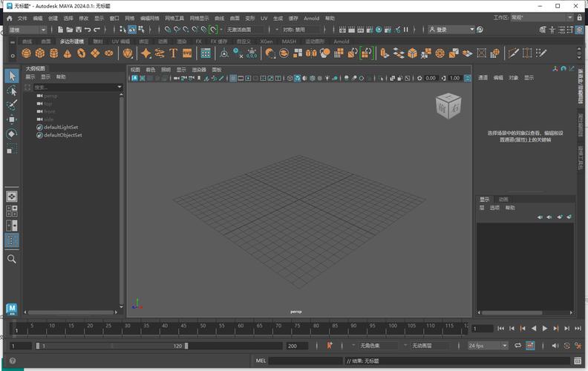Toggle the audio speaker icon
This screenshot has height=371, width=588.
555,346
